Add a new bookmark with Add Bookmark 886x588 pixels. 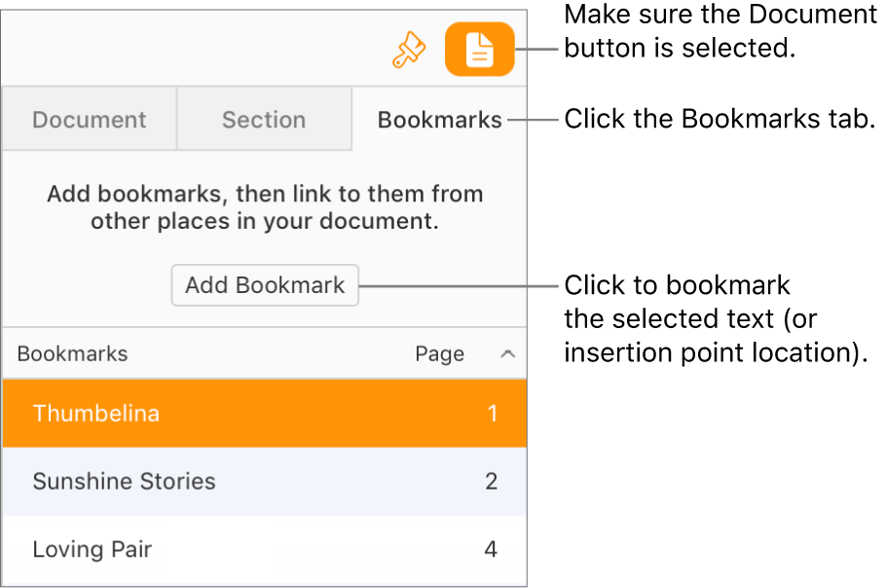264,285
